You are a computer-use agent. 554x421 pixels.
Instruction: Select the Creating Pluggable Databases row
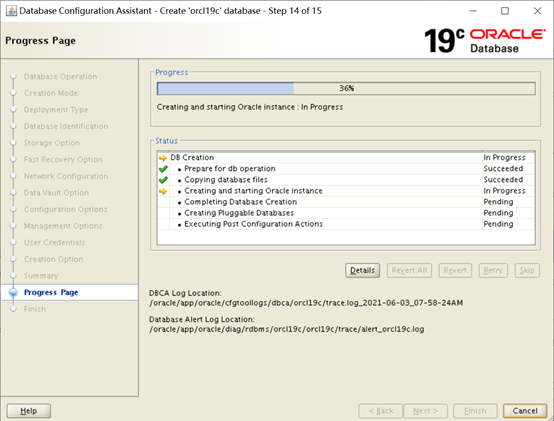346,213
